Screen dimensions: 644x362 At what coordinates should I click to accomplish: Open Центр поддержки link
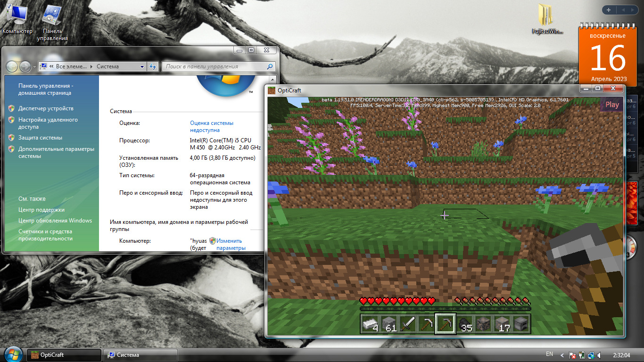tap(41, 210)
